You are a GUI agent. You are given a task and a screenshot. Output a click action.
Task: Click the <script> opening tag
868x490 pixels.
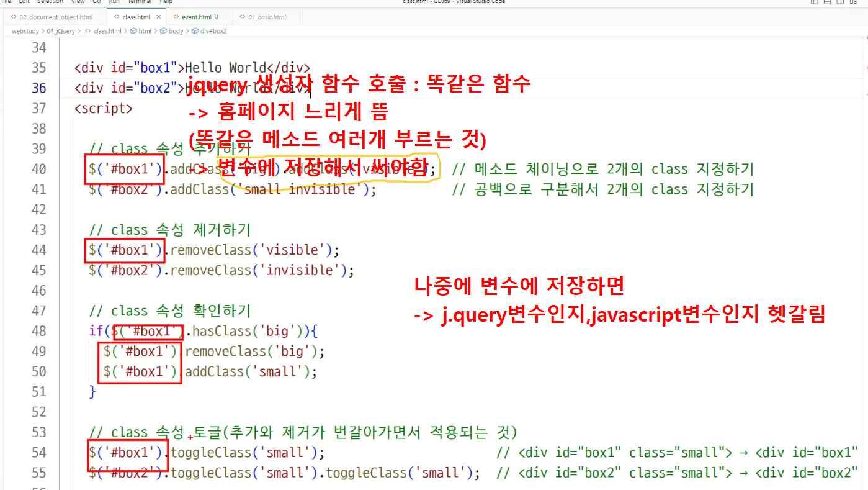pos(103,109)
